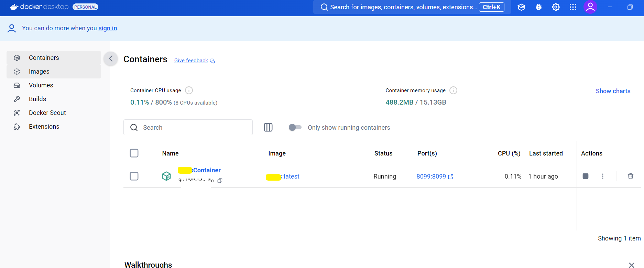Copy the container ID to clipboard
Screen dimensions: 644x268
click(220, 180)
